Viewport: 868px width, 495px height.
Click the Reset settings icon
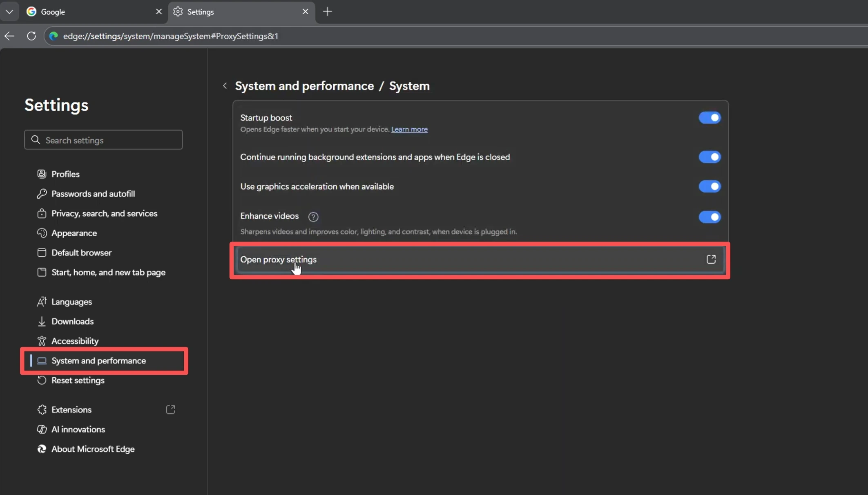click(x=42, y=380)
